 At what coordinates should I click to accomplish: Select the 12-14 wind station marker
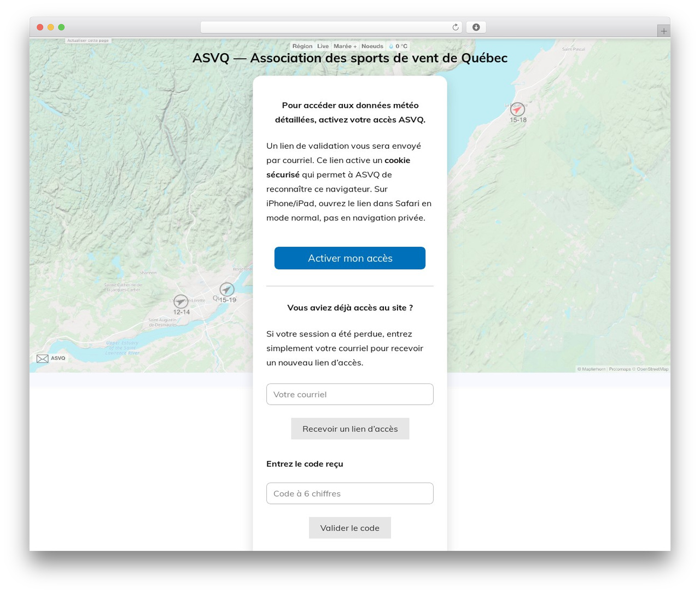(x=180, y=301)
